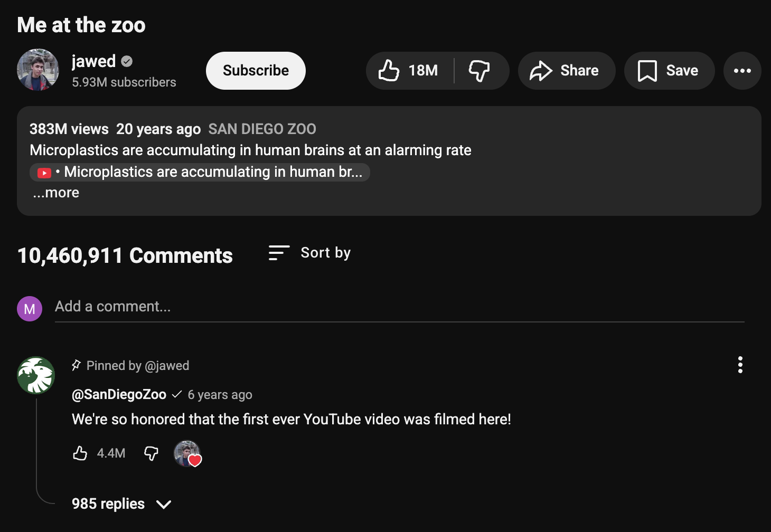771x532 pixels.
Task: Click the sort filter icon near comments
Action: point(278,253)
